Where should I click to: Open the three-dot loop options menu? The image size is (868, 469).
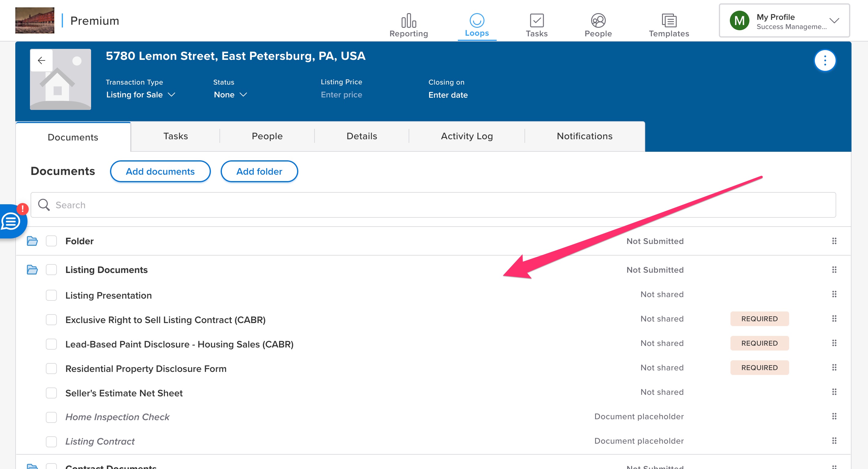[x=825, y=60]
